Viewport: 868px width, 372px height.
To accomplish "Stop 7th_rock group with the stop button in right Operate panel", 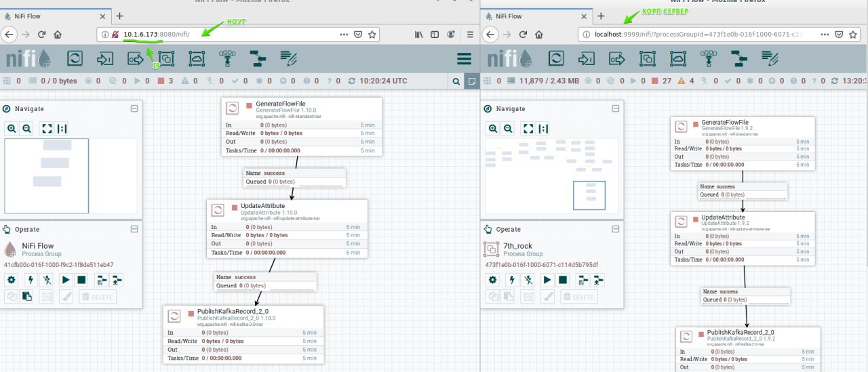I will tap(563, 279).
